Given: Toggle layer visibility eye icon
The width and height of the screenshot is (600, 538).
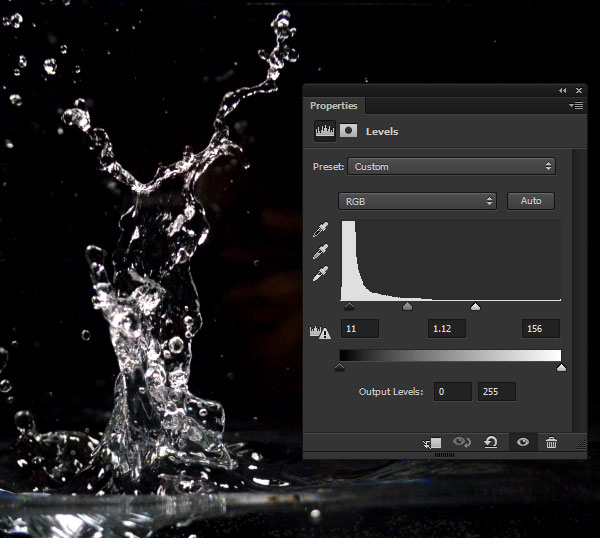Looking at the screenshot, I should click(523, 442).
